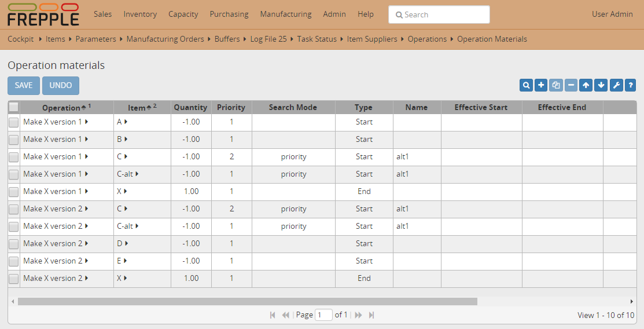Expand arrow next to item A
Screen dimensions: 644x329
point(126,122)
